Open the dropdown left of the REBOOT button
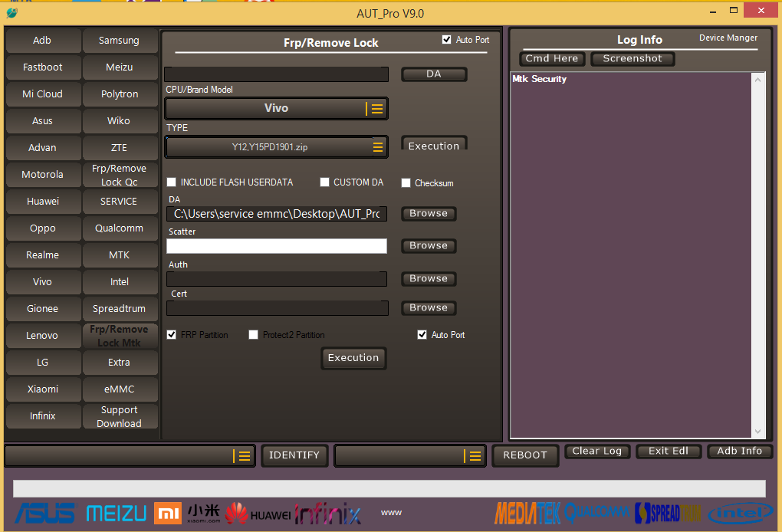 [409, 455]
